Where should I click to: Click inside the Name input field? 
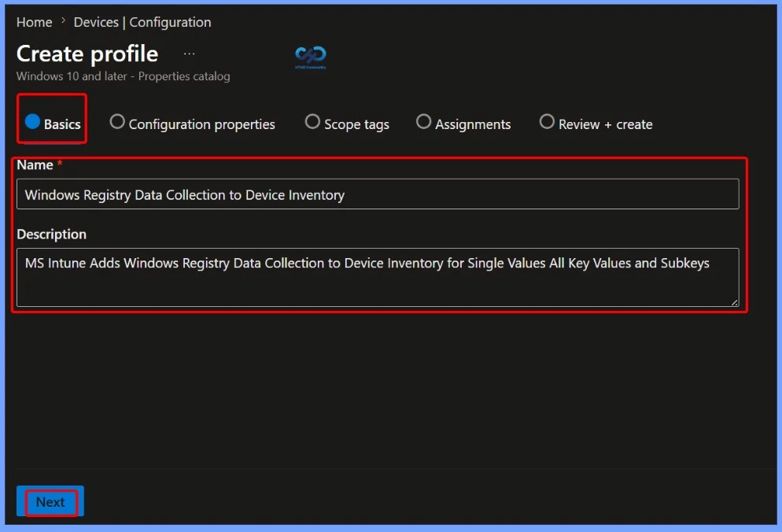378,194
